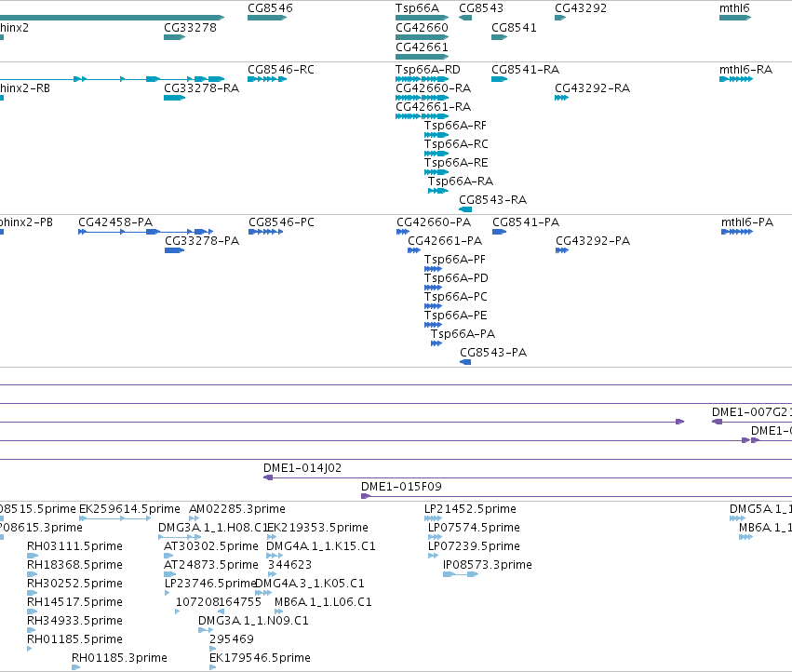Image resolution: width=792 pixels, height=672 pixels.
Task: Click transcript Tsp66A-RE
Action: (x=456, y=163)
